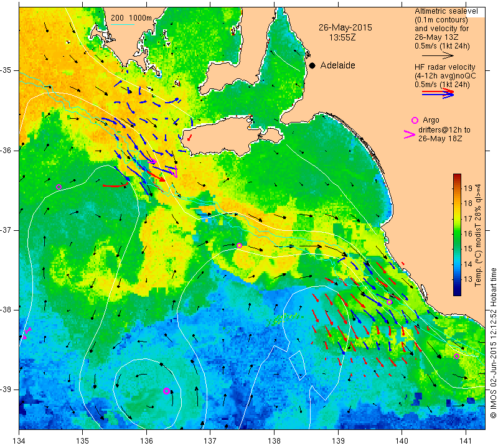Click the Argo float marker near 38S 139.8E
Screen dimensions: 498x448
pyautogui.click(x=390, y=302)
